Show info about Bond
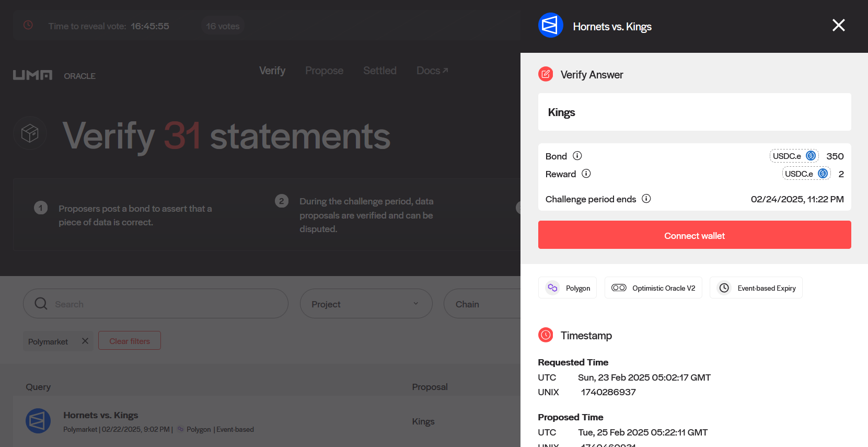The height and width of the screenshot is (447, 868). coord(577,156)
